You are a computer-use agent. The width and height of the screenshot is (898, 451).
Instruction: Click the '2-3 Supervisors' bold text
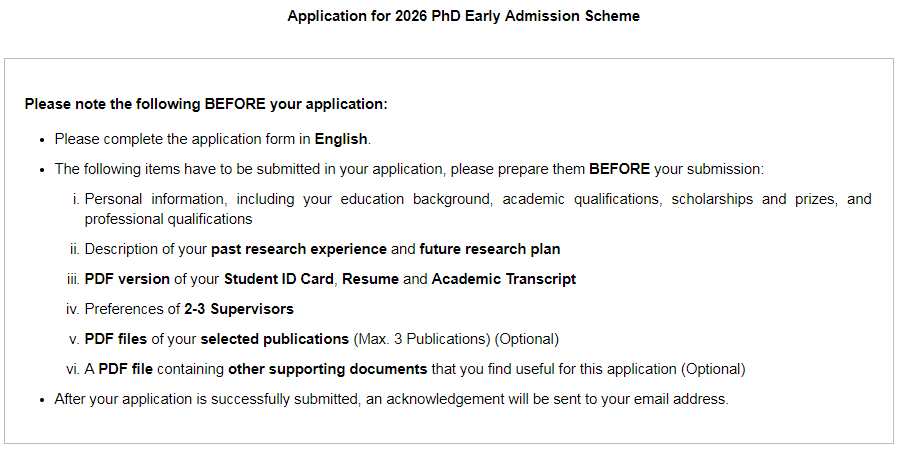click(239, 309)
